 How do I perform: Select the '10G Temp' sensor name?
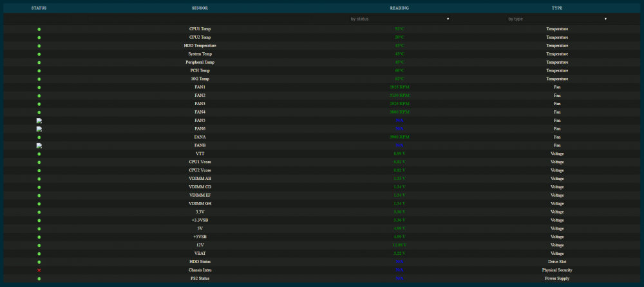tap(200, 79)
